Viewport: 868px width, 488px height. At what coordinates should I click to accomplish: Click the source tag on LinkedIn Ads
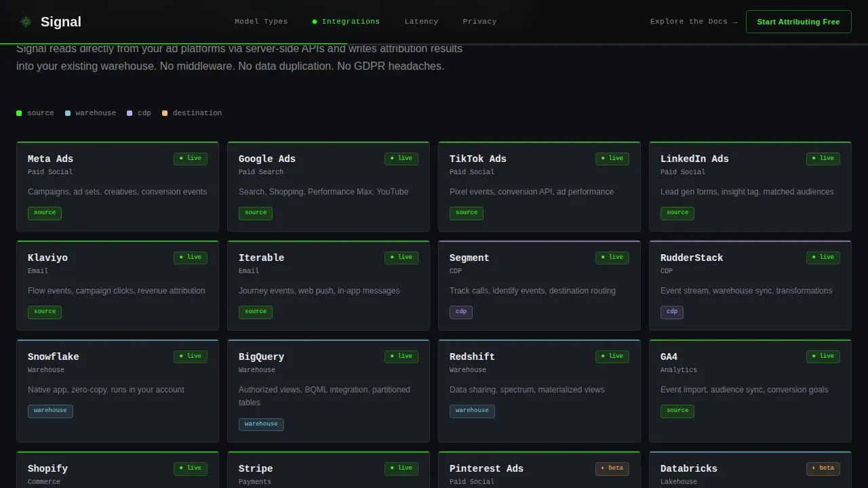click(677, 213)
